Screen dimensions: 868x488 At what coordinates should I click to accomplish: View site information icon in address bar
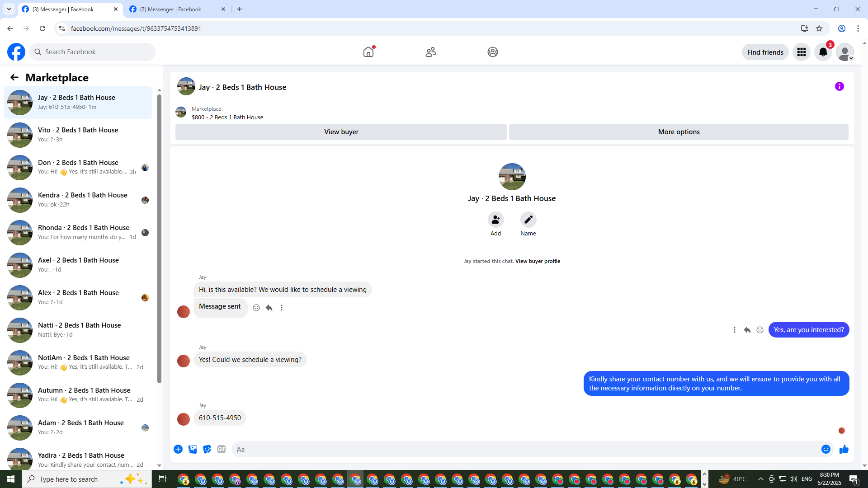point(62,28)
